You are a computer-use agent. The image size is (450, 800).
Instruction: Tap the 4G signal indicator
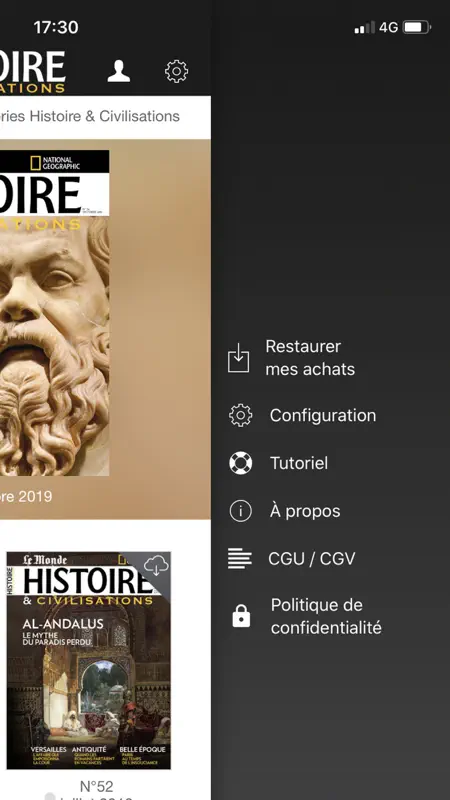(376, 27)
